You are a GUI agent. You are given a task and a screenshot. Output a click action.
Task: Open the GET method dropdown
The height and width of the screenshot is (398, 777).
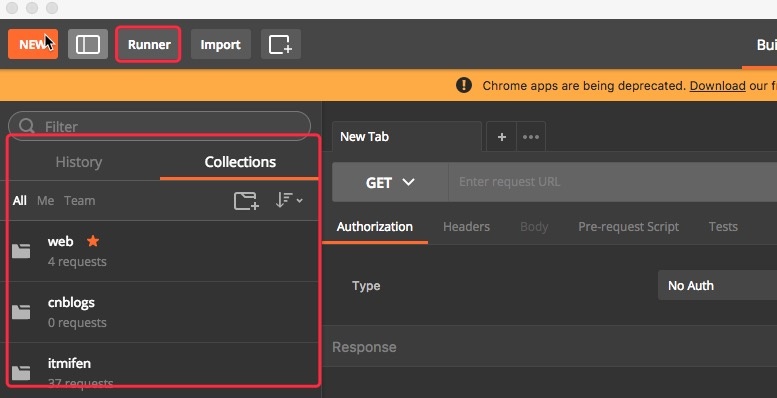pos(390,182)
